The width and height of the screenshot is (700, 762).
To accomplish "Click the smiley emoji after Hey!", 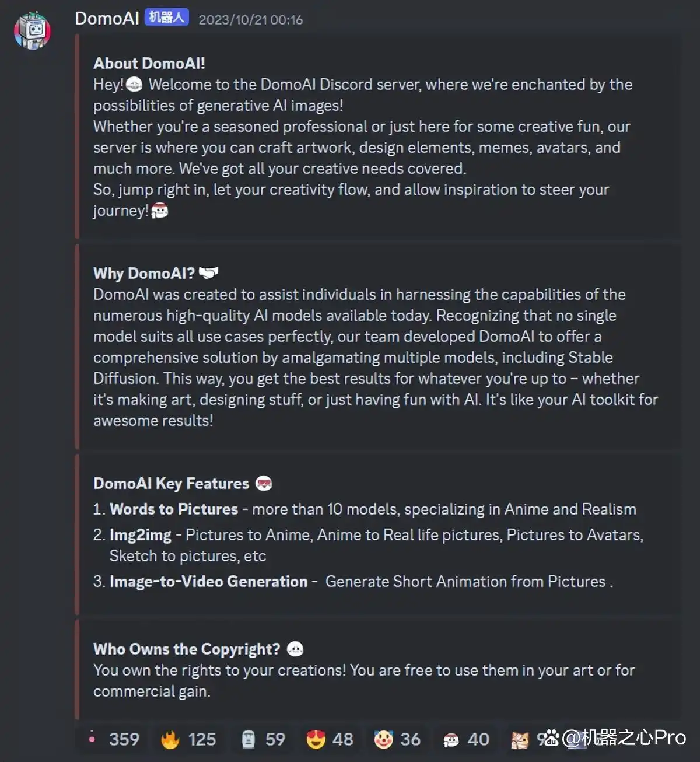I will pyautogui.click(x=134, y=85).
